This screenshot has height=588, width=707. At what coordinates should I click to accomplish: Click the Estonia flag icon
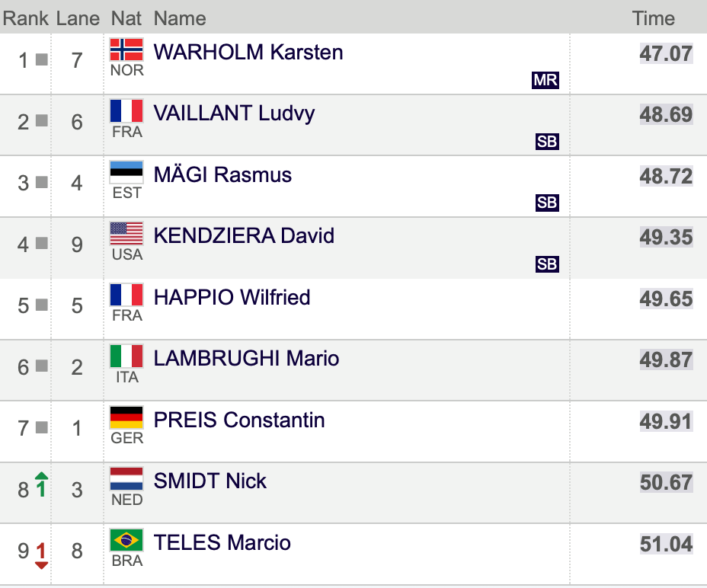(126, 172)
